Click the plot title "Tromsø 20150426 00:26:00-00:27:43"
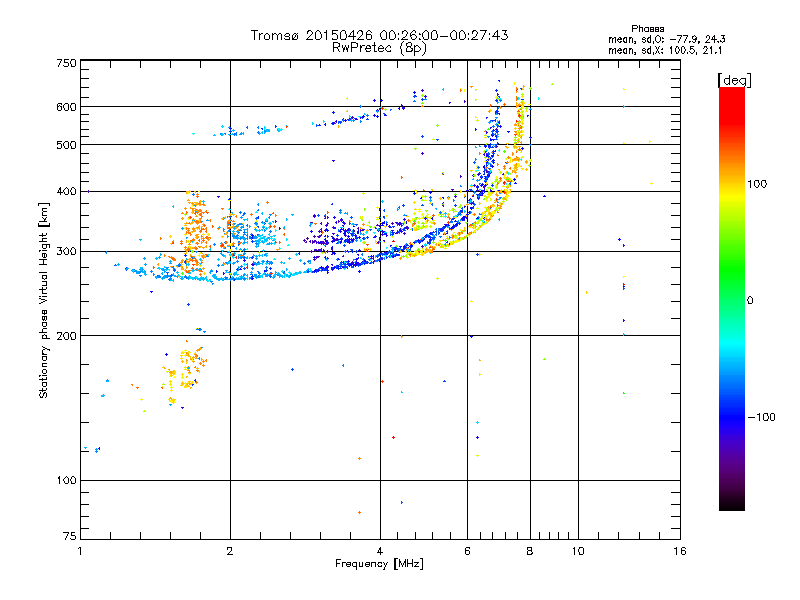800x600 pixels. pos(379,35)
